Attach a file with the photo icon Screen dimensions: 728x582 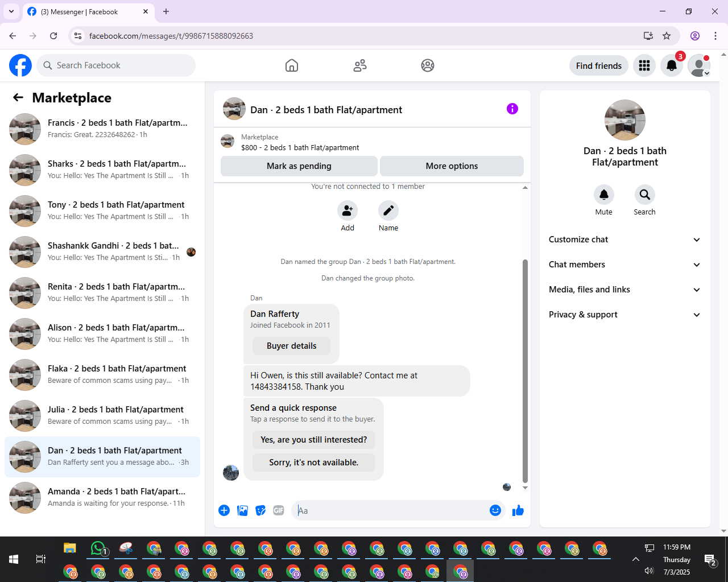tap(243, 510)
